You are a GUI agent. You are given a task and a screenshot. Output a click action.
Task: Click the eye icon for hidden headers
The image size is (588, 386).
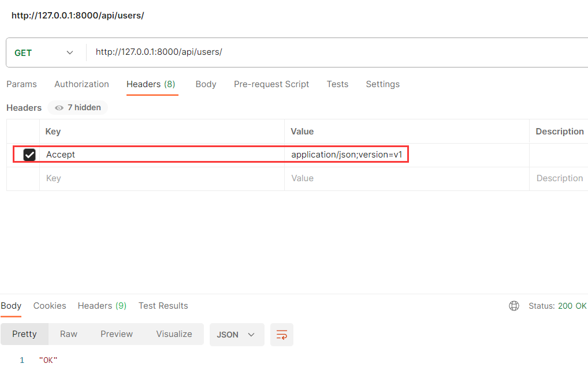click(x=59, y=108)
